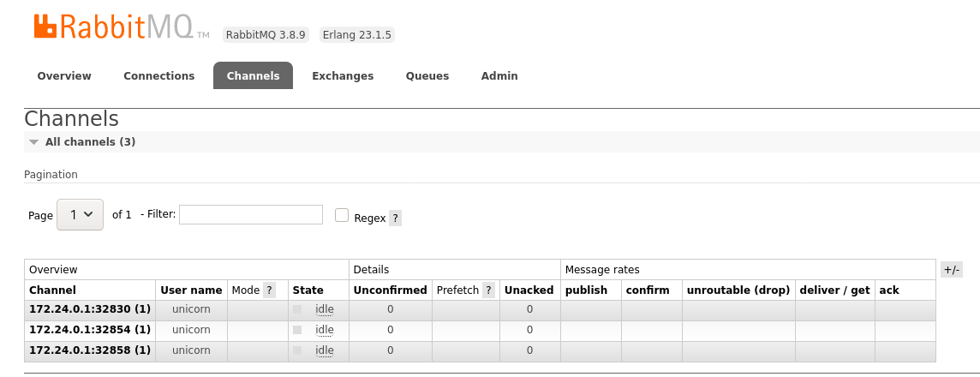Toggle column visibility with +/- button
The image size is (980, 377).
951,269
